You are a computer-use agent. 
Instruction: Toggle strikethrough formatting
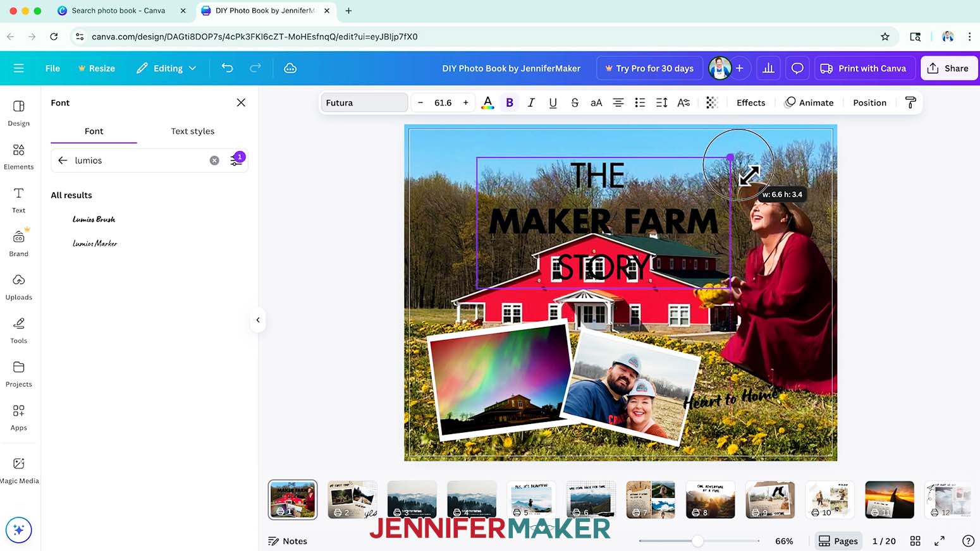click(575, 102)
